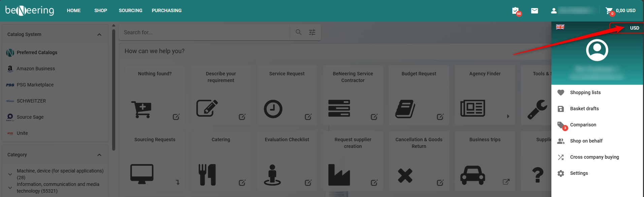Click the Search for... input field
644x197 pixels.
(204, 32)
